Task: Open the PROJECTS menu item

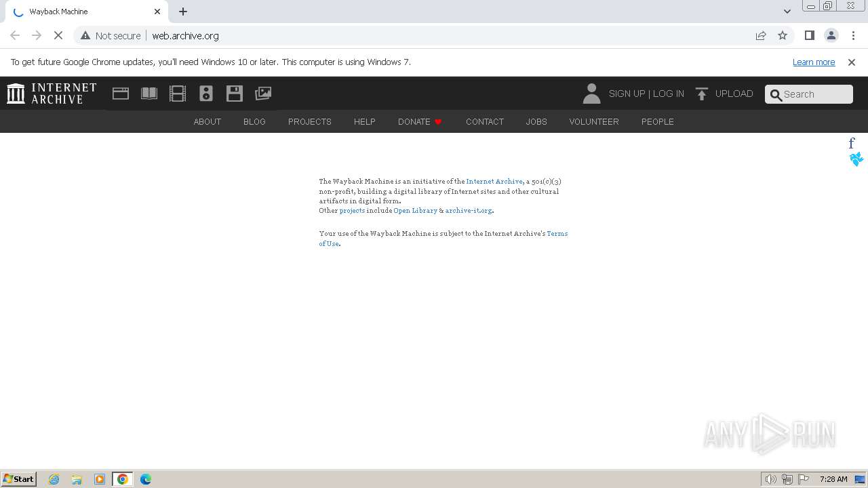Action: 310,121
